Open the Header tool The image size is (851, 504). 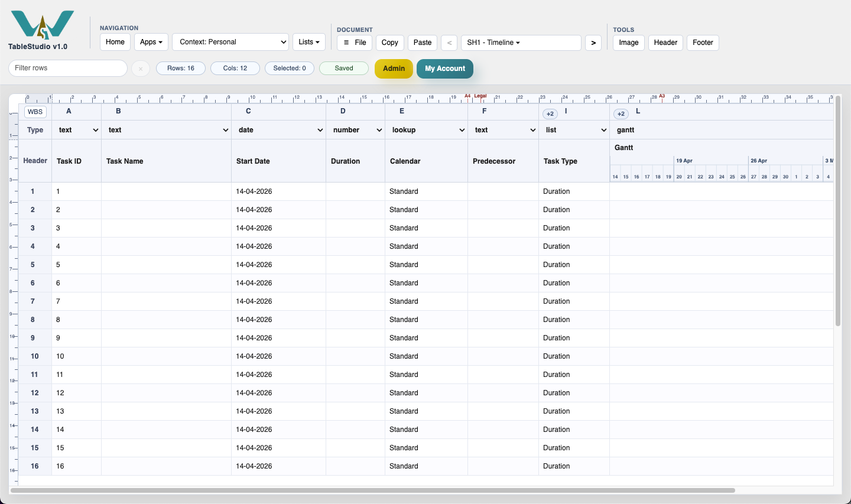click(x=665, y=43)
